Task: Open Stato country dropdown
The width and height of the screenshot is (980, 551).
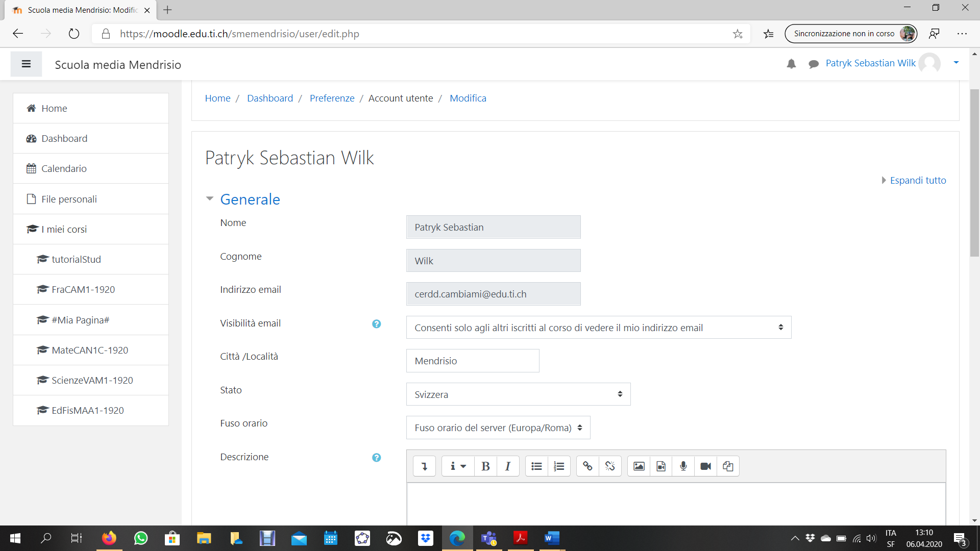Action: (518, 394)
